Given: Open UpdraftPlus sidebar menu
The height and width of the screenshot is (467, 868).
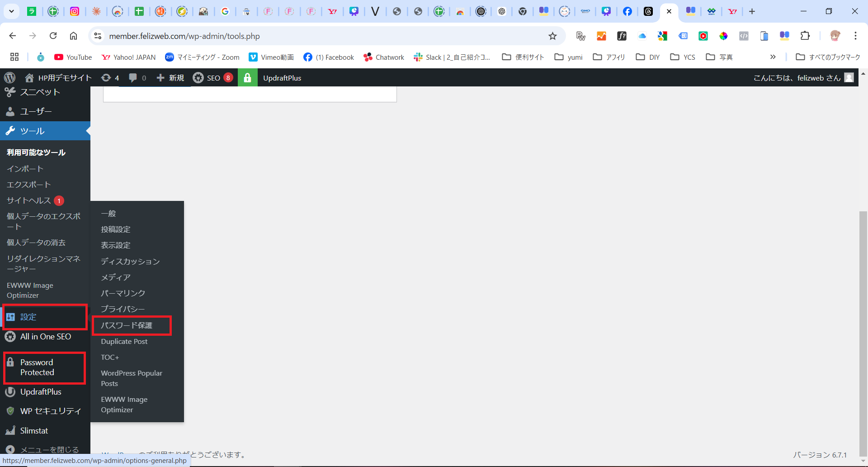Looking at the screenshot, I should pos(45,392).
